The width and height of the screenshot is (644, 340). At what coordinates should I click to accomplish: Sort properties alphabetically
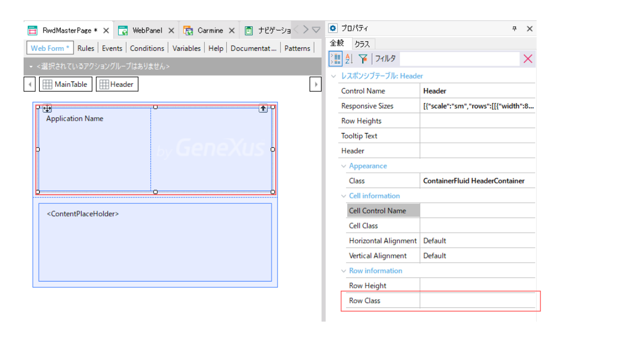pos(349,58)
